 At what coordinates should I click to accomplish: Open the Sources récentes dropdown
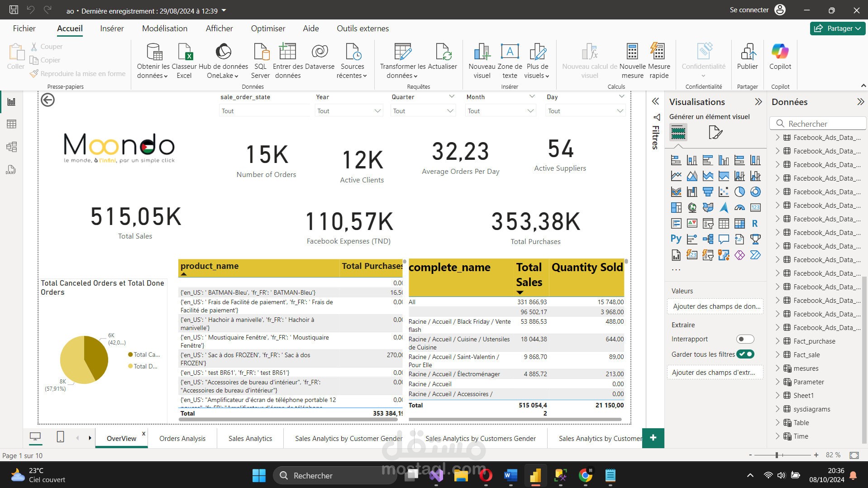pos(352,71)
